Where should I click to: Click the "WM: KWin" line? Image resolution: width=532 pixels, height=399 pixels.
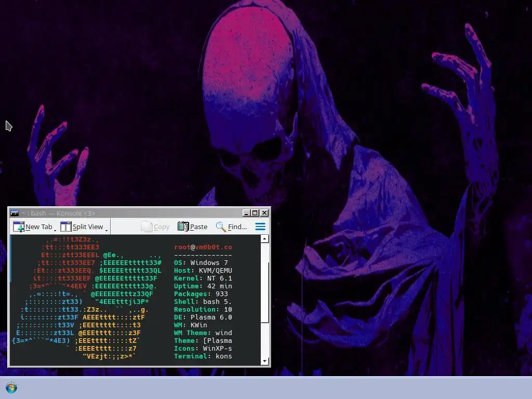click(x=190, y=325)
